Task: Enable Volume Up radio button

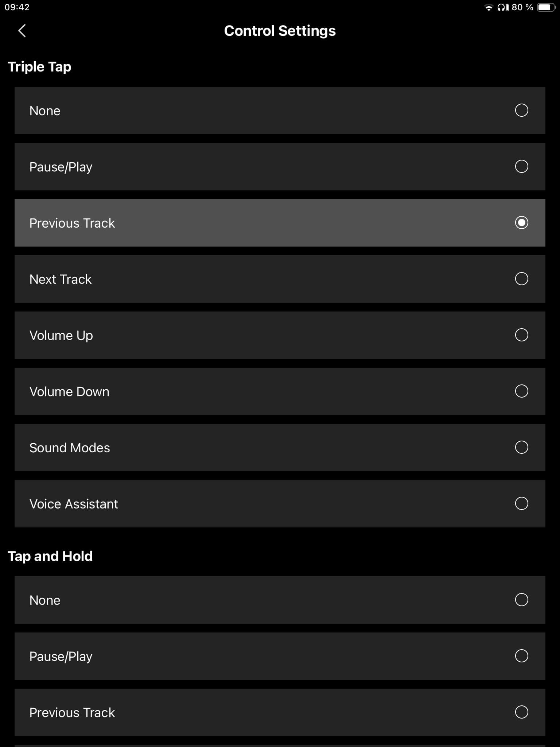Action: 521,335
